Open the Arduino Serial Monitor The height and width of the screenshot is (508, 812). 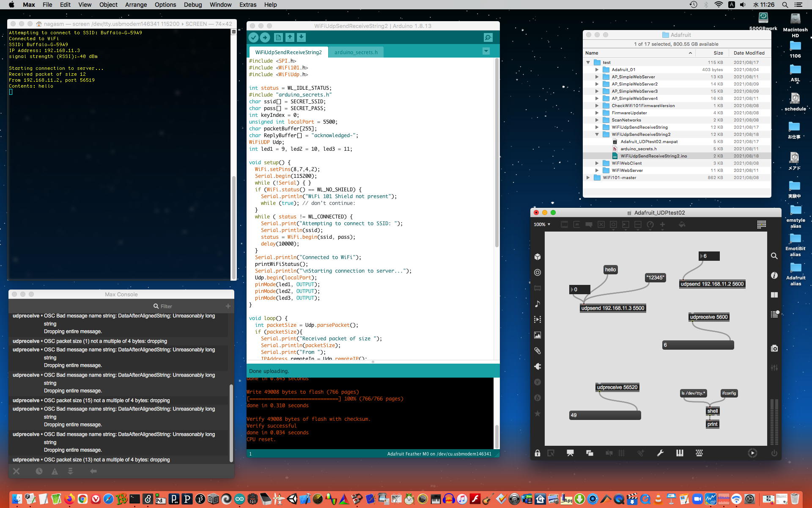pyautogui.click(x=488, y=37)
